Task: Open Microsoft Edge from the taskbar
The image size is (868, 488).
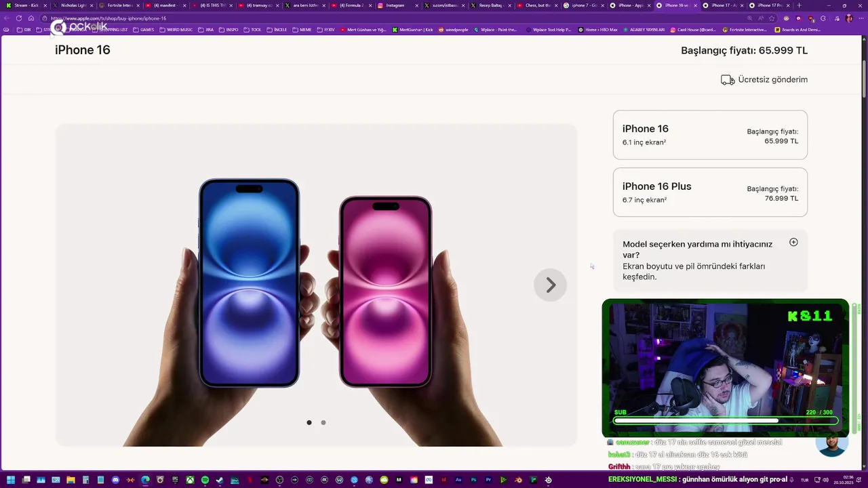Action: (x=145, y=481)
